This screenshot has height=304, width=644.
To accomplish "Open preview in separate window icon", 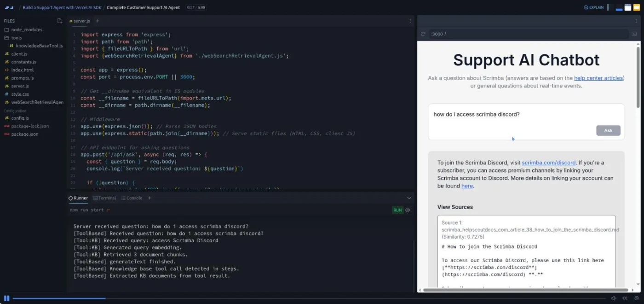I will (634, 34).
